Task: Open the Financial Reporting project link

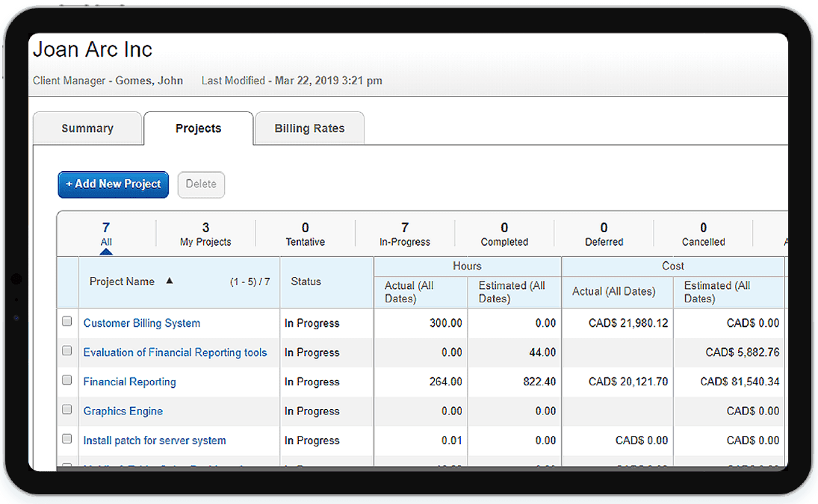Action: tap(129, 382)
